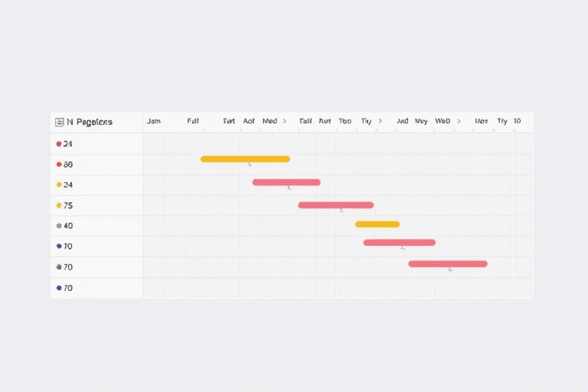Select the dark gray dot next to 70

tap(59, 267)
